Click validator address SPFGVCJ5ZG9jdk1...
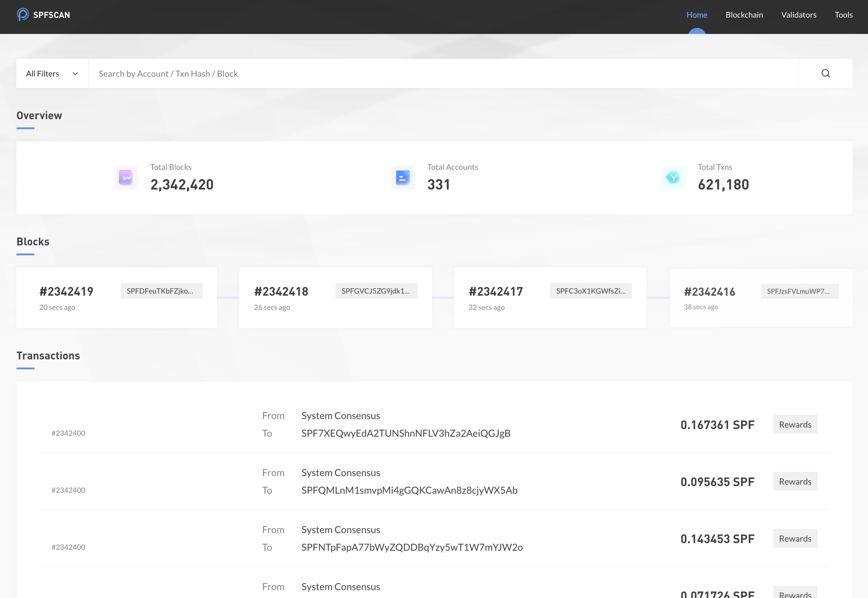868x598 pixels. click(376, 291)
